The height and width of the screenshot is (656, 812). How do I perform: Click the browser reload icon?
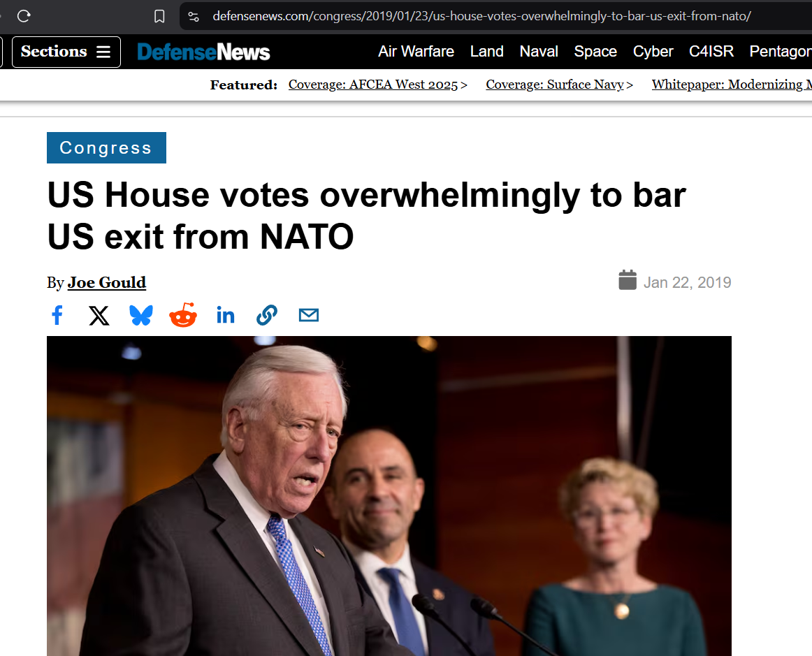click(x=24, y=16)
